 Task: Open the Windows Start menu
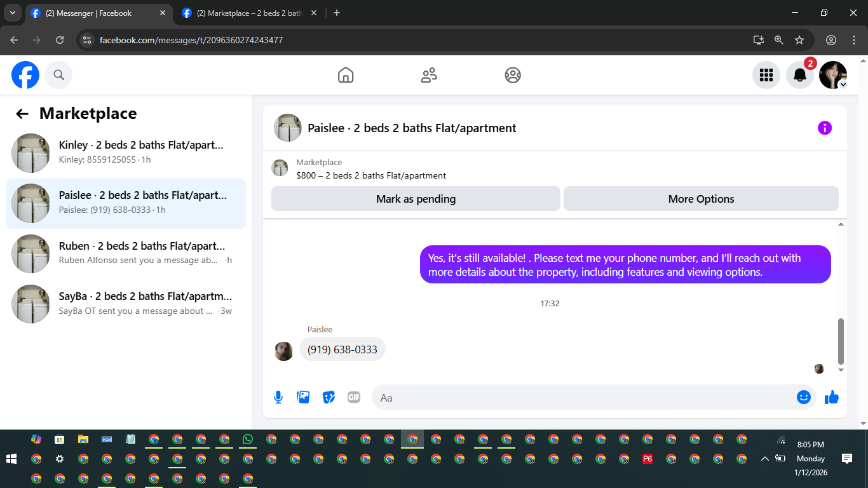pos(11,459)
